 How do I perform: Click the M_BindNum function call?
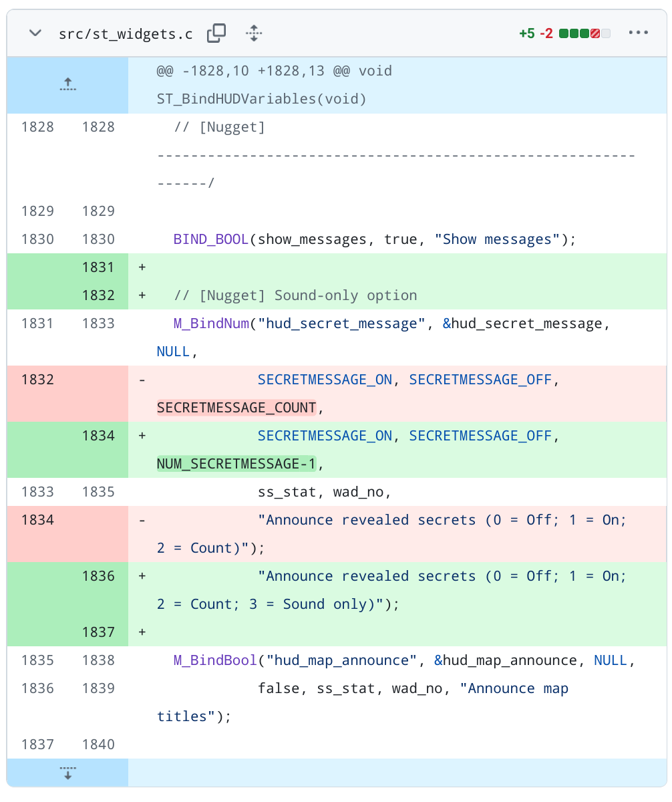point(211,323)
